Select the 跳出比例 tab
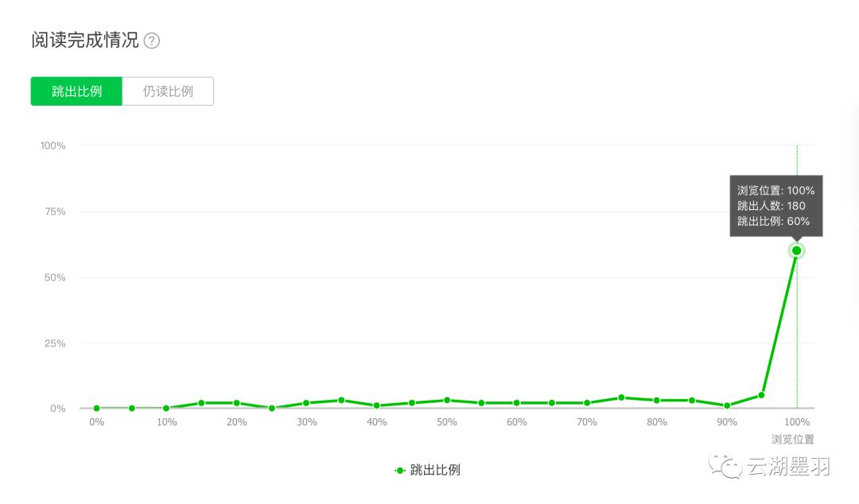 tap(76, 91)
